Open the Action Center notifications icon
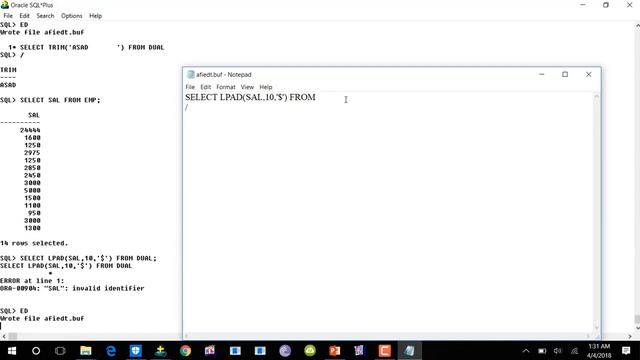Viewport: 640px width, 360px height. [626, 351]
